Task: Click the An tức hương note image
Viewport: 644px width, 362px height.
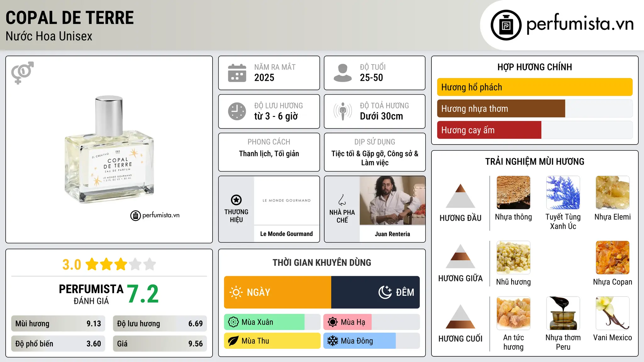Action: tap(514, 313)
